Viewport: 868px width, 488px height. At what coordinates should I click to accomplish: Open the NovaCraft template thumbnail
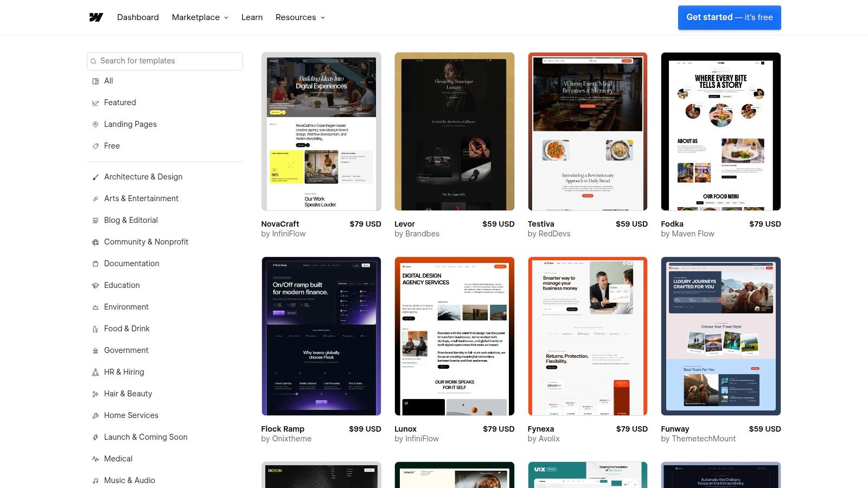(321, 131)
